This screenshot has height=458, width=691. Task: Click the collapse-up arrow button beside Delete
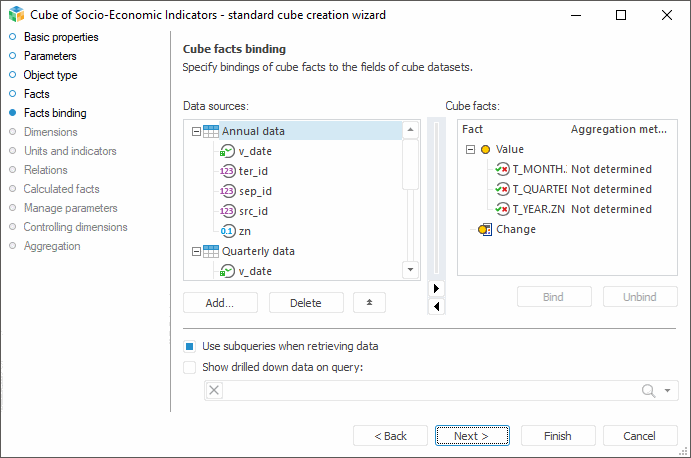[370, 302]
